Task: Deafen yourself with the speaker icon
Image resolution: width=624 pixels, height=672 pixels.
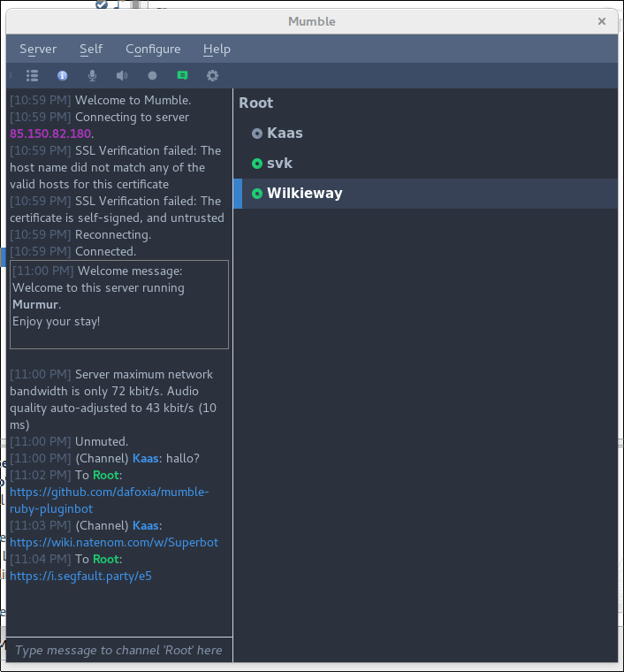Action: coord(122,76)
